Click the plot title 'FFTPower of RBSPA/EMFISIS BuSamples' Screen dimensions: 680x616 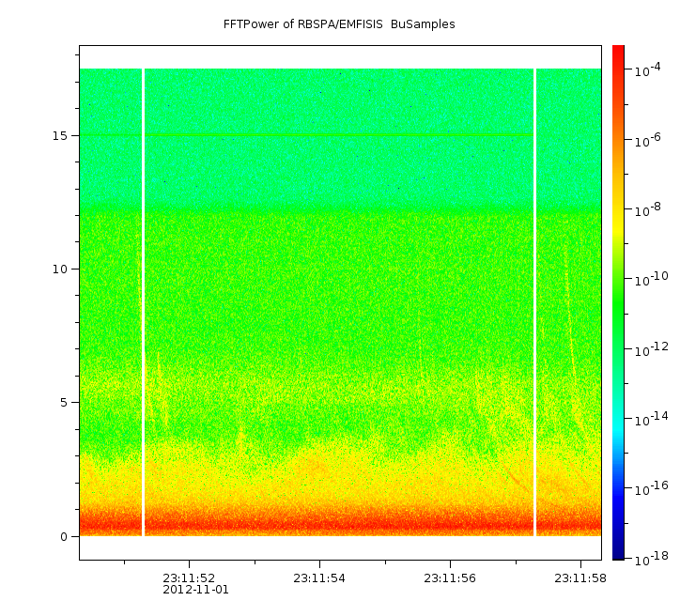[x=339, y=24]
